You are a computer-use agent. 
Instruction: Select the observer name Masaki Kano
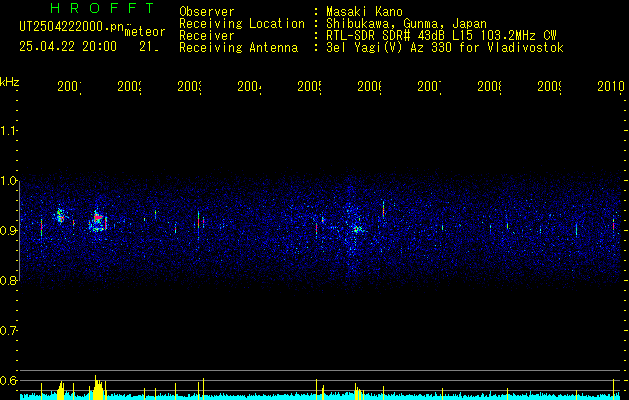pyautogui.click(x=364, y=11)
